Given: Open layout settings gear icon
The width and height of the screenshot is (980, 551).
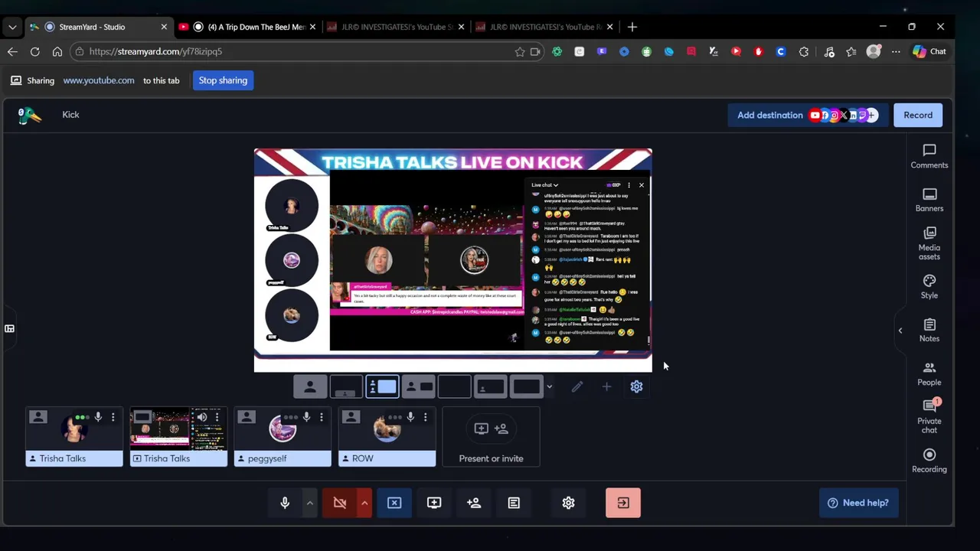Looking at the screenshot, I should [636, 386].
